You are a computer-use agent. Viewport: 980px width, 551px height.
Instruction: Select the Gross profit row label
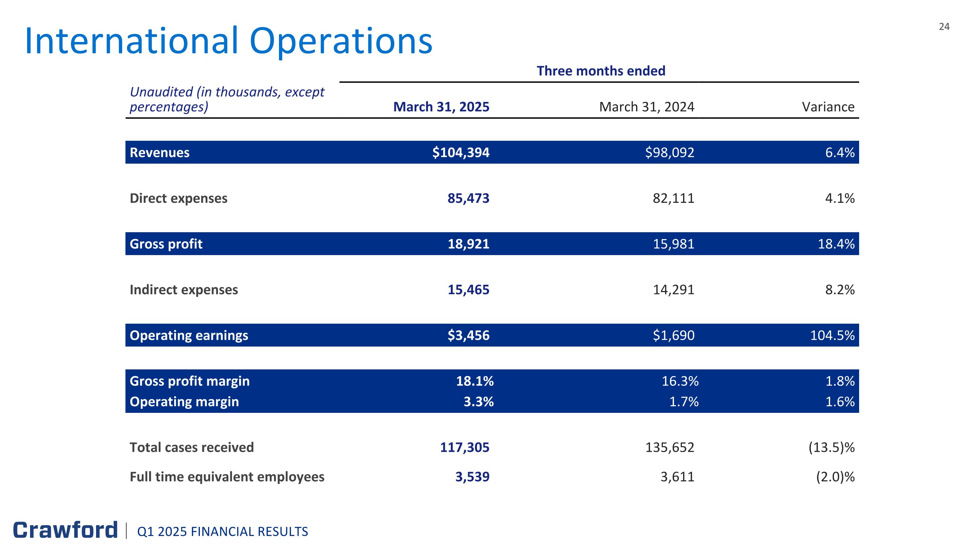click(166, 244)
